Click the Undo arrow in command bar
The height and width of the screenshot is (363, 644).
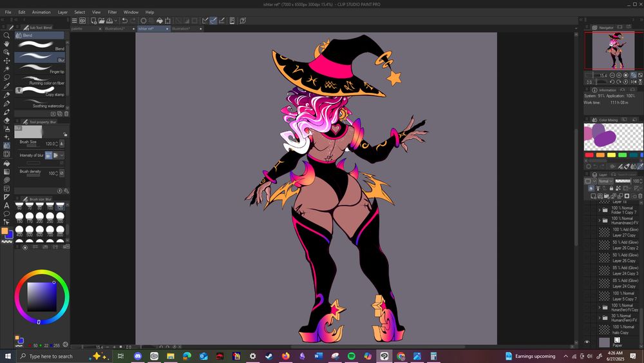(x=124, y=21)
